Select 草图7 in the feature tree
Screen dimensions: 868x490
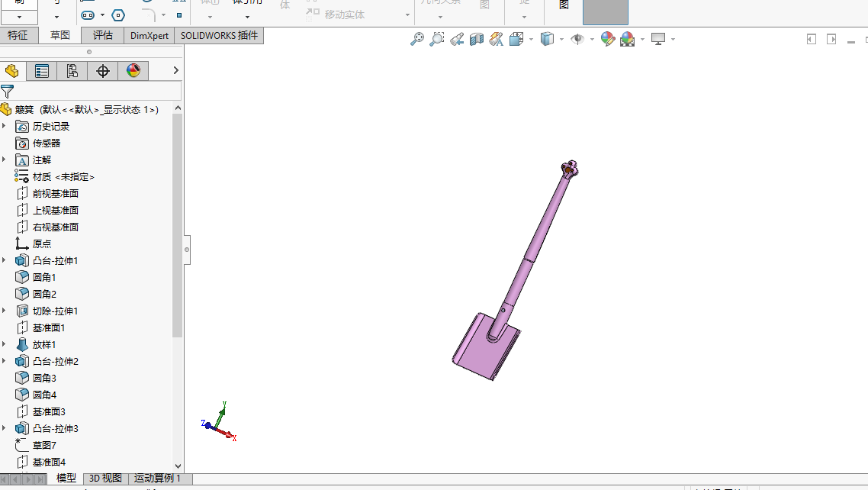(44, 445)
